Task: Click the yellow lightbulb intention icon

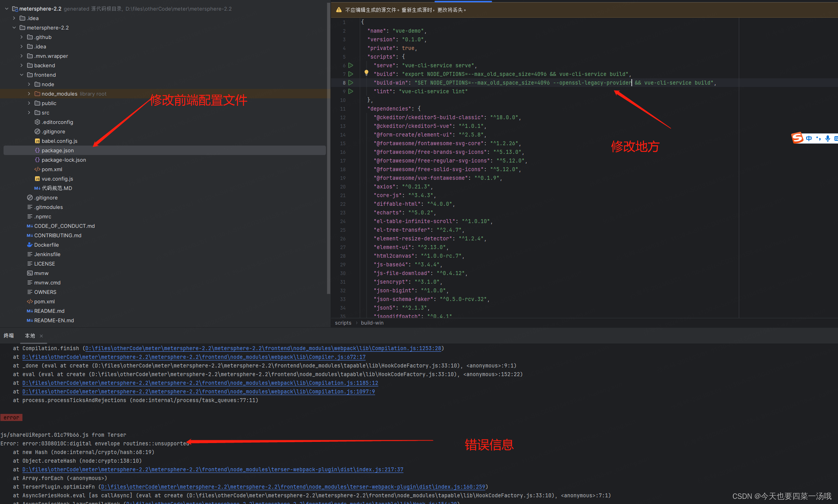Action: (x=366, y=72)
